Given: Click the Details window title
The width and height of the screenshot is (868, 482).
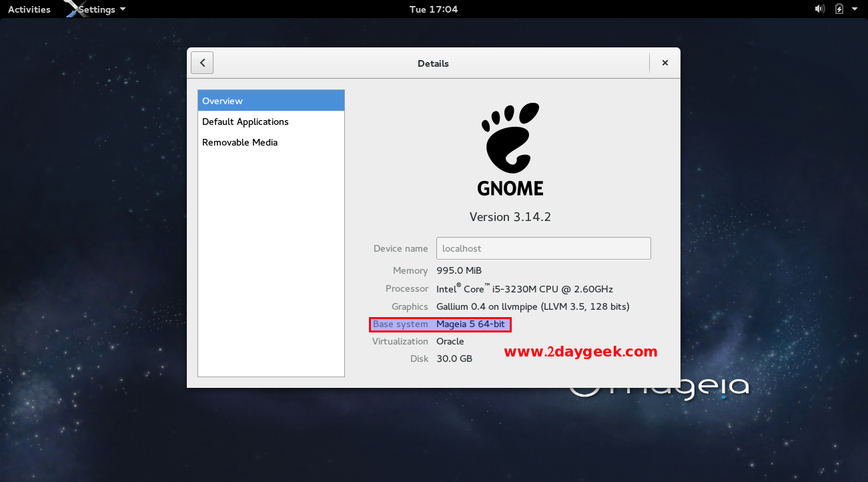Looking at the screenshot, I should pos(433,63).
